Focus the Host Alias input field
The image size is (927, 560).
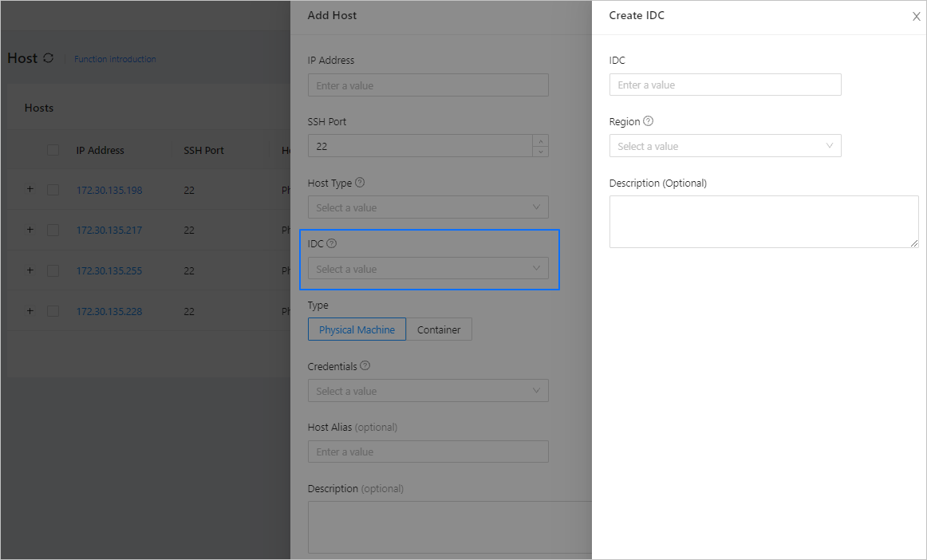tap(428, 452)
